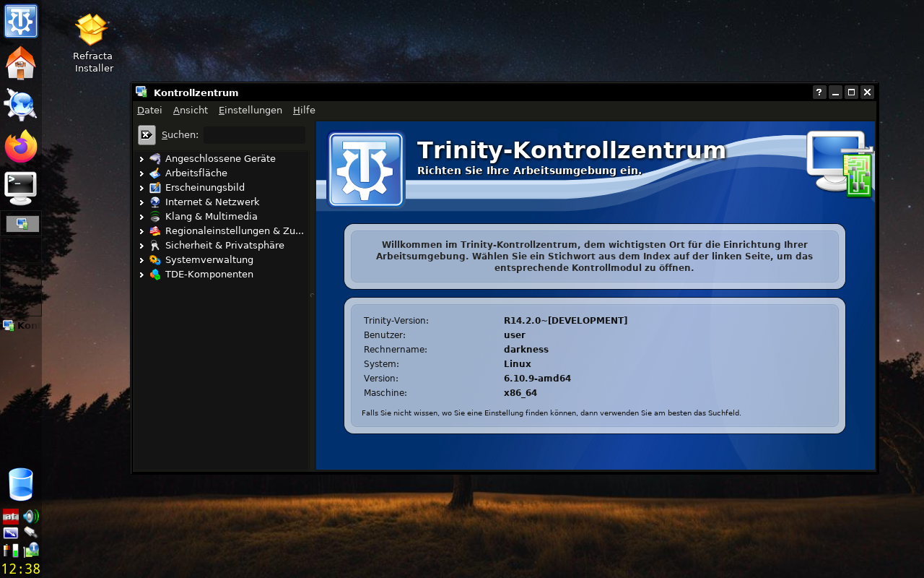Open the terminal from the side panel
The width and height of the screenshot is (924, 578).
click(21, 187)
